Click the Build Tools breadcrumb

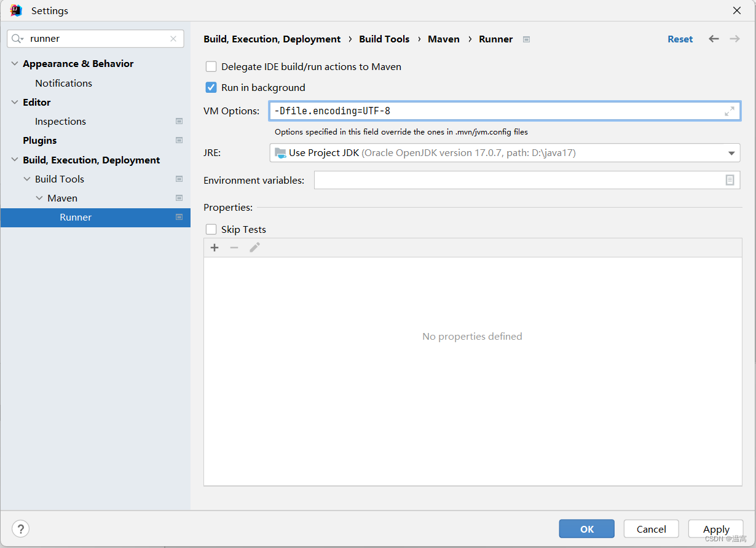384,39
